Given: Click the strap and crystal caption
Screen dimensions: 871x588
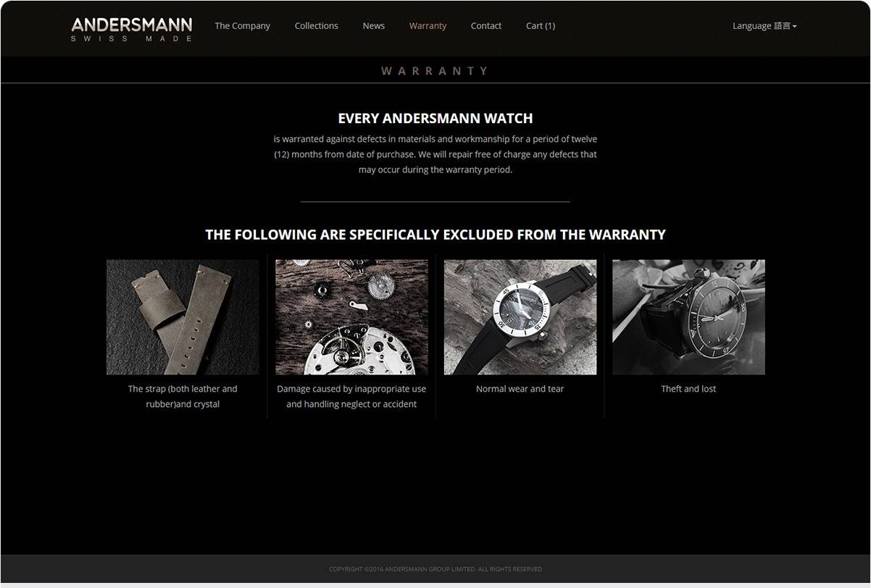Looking at the screenshot, I should click(x=183, y=396).
